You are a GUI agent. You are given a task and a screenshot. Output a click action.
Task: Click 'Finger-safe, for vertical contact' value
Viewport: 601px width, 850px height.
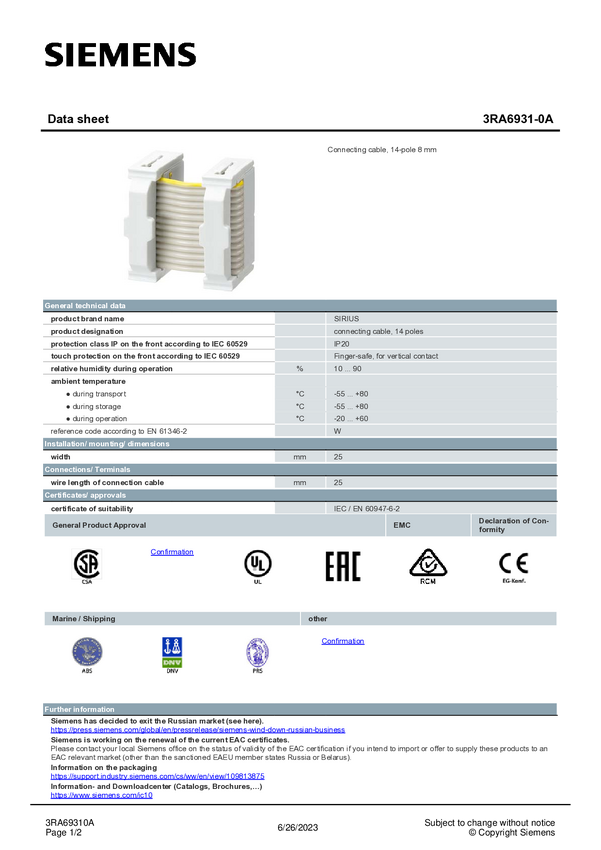coord(386,356)
